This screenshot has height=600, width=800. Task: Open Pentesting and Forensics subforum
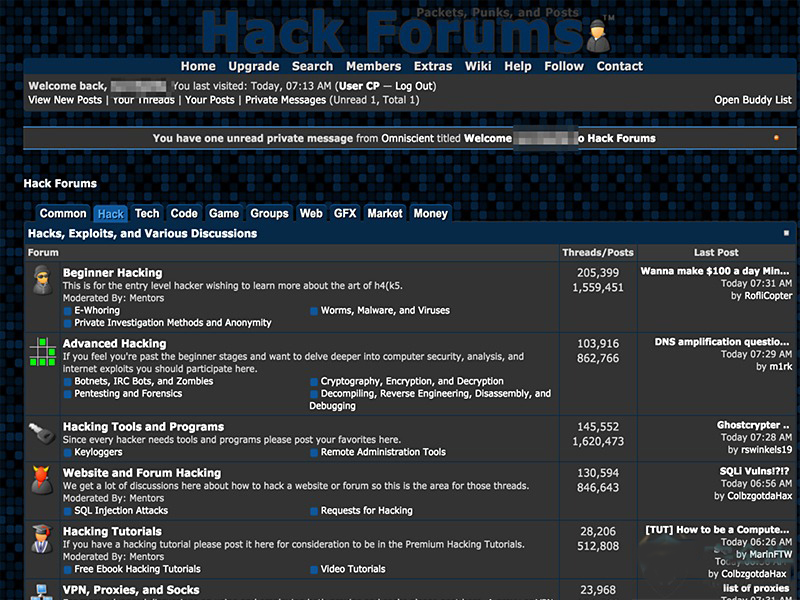pos(128,394)
